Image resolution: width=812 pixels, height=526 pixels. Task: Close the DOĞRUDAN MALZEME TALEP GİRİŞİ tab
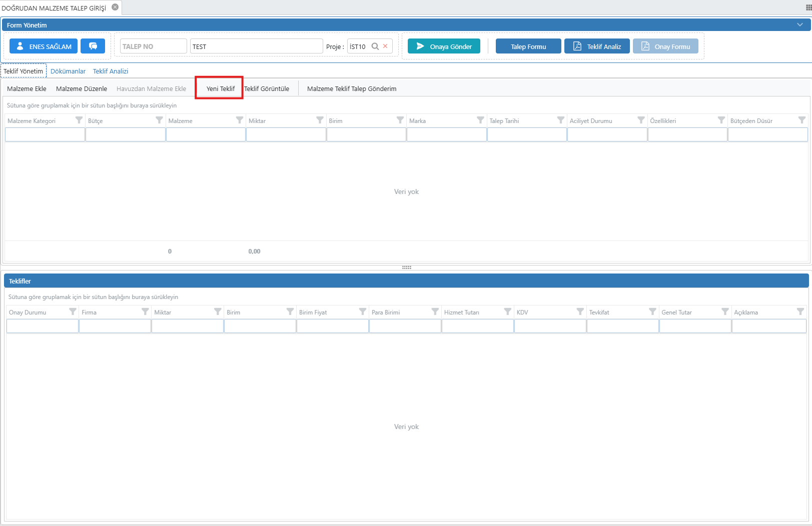pyautogui.click(x=115, y=7)
